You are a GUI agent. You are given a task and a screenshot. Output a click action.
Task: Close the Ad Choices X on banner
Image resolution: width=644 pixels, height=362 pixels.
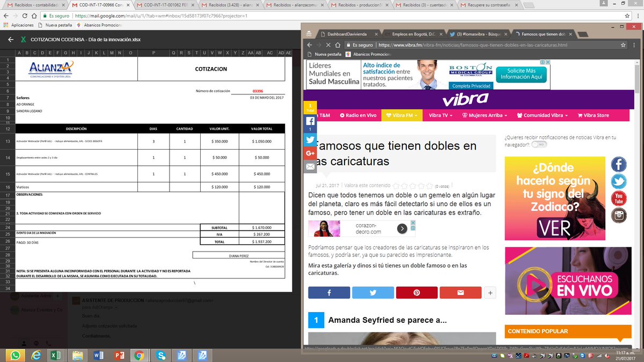pos(547,62)
